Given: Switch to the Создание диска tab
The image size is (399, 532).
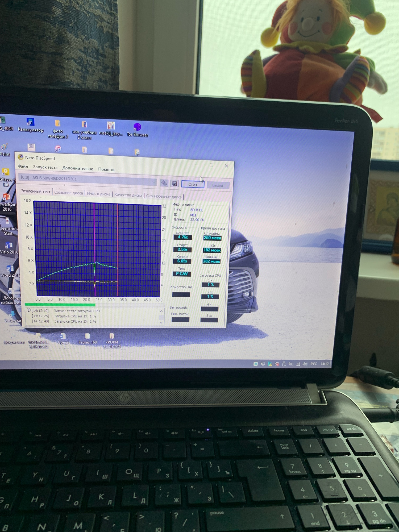Looking at the screenshot, I should pos(69,193).
